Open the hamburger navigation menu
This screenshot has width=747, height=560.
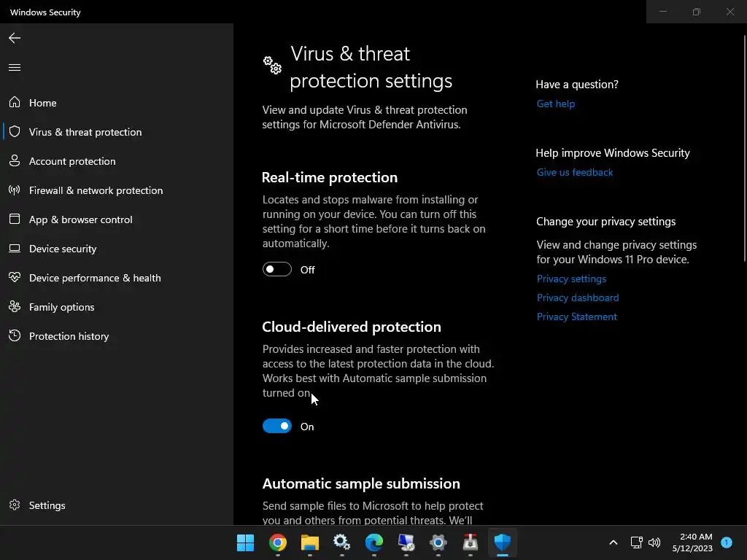(15, 67)
